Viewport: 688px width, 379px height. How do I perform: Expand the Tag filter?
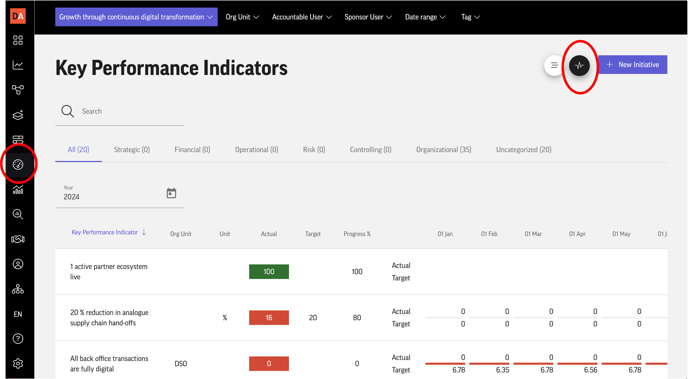tap(470, 17)
